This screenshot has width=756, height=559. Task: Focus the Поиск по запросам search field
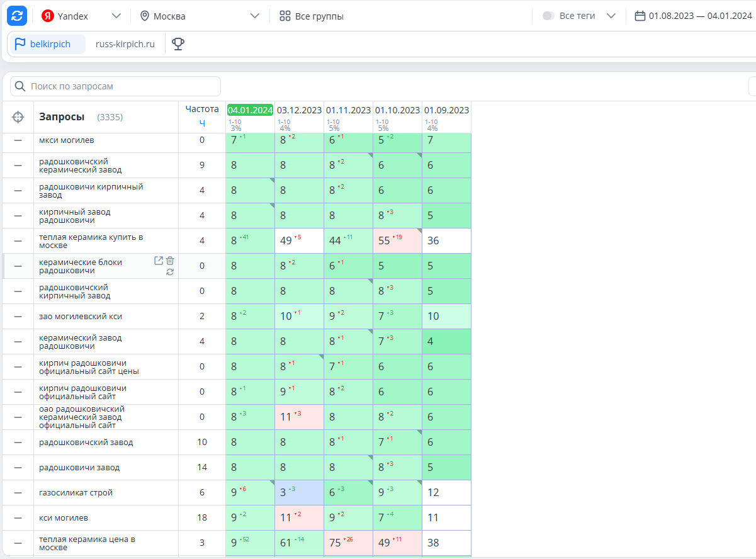pos(116,86)
